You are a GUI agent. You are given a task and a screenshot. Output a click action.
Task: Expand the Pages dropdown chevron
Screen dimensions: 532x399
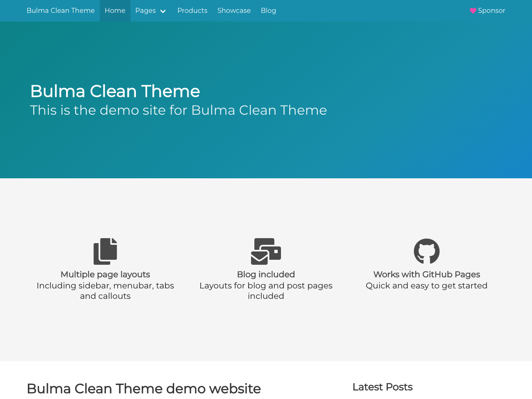[162, 10]
